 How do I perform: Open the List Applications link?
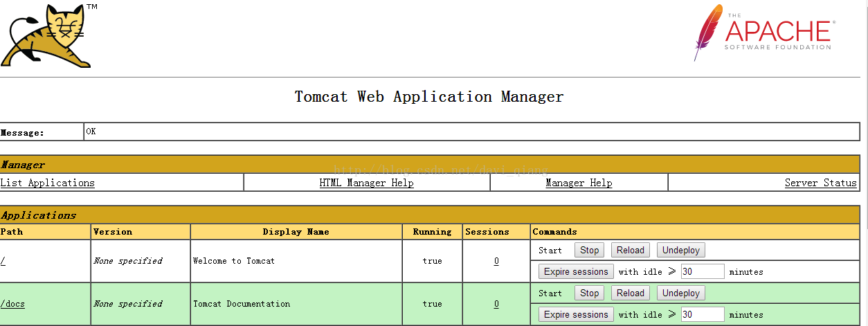[x=48, y=183]
